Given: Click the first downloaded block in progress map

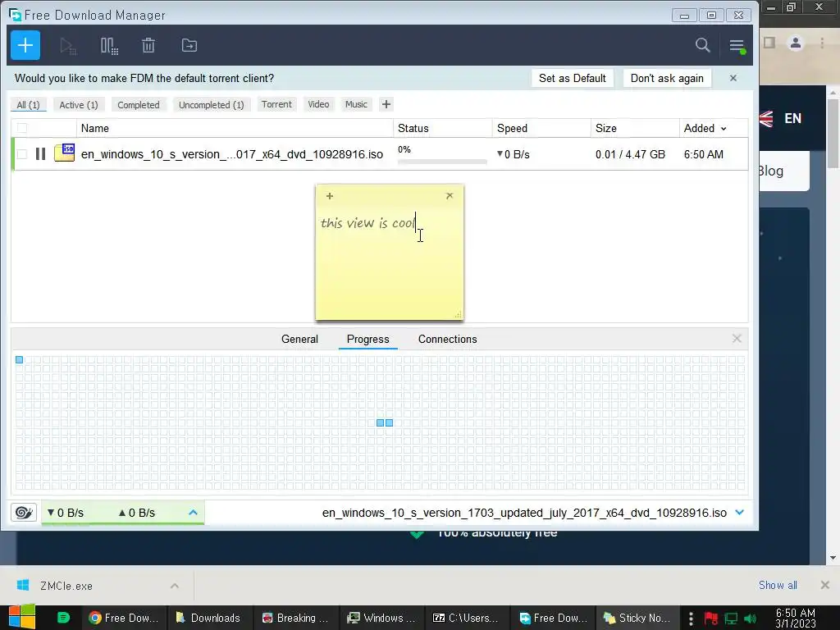Looking at the screenshot, I should tap(20, 359).
